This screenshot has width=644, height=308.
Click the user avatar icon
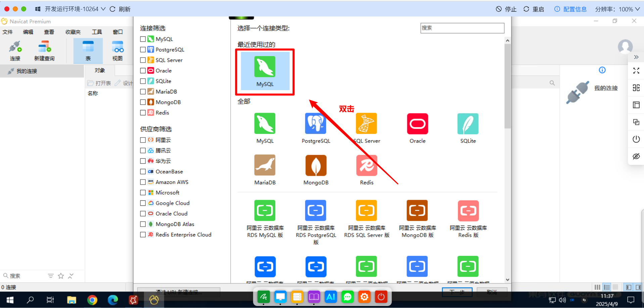click(625, 46)
